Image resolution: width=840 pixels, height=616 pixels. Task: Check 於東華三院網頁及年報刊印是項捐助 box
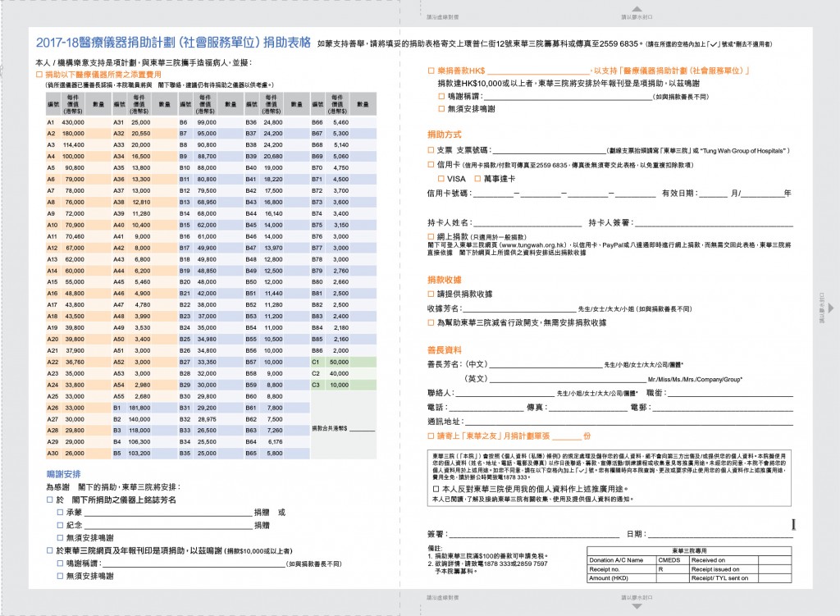tap(49, 550)
